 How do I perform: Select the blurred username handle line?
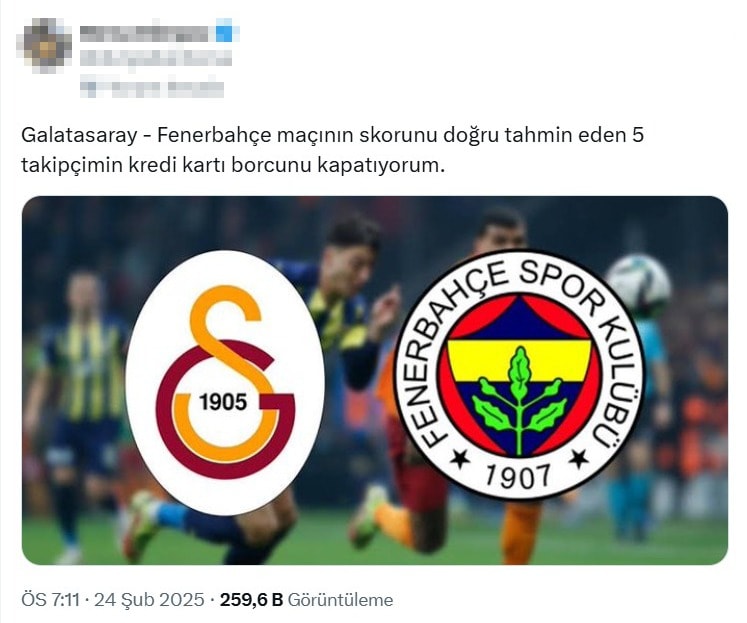[155, 59]
